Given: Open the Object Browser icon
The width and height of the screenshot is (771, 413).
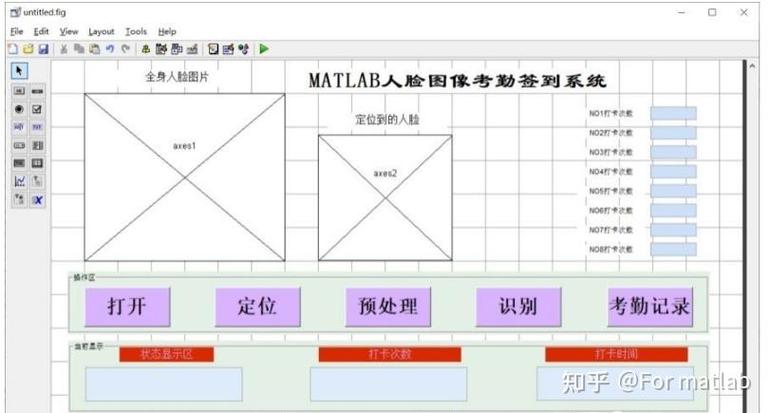Looking at the screenshot, I should pyautogui.click(x=243, y=49).
